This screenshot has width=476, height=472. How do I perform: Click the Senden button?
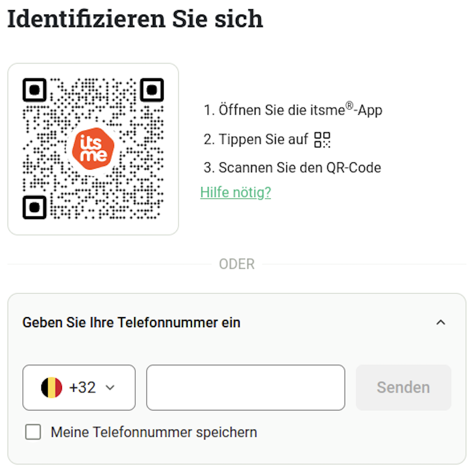click(x=403, y=388)
